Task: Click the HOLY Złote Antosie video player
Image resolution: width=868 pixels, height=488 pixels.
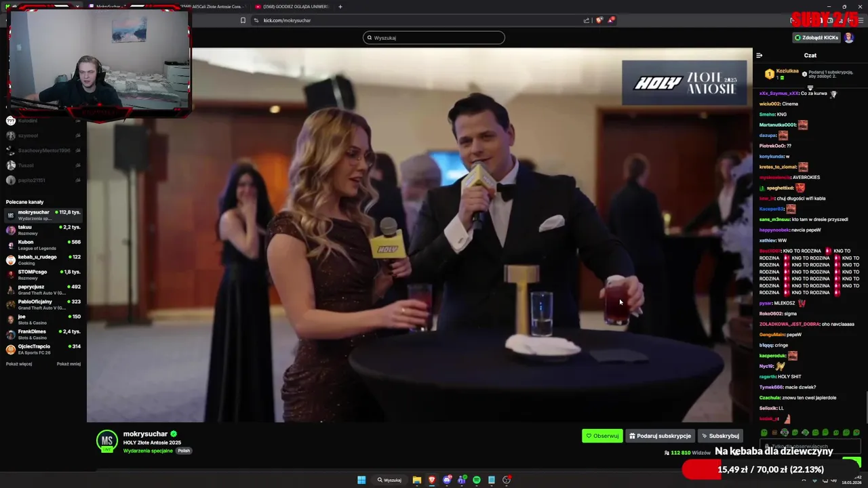Action: pyautogui.click(x=420, y=235)
